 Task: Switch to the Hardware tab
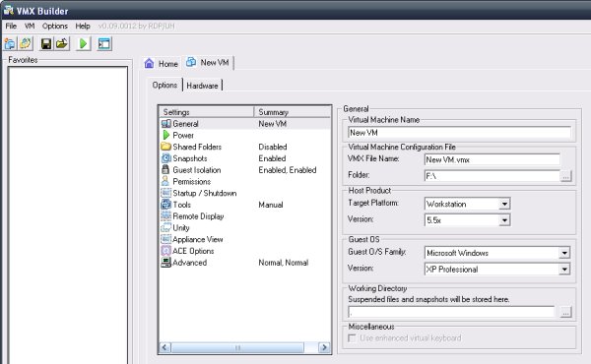point(202,86)
